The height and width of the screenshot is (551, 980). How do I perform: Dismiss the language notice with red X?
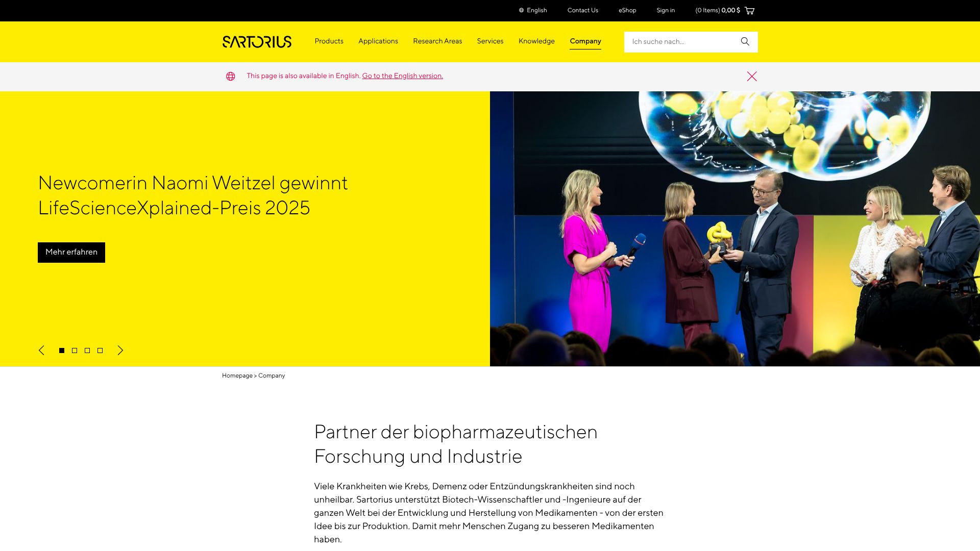tap(752, 77)
